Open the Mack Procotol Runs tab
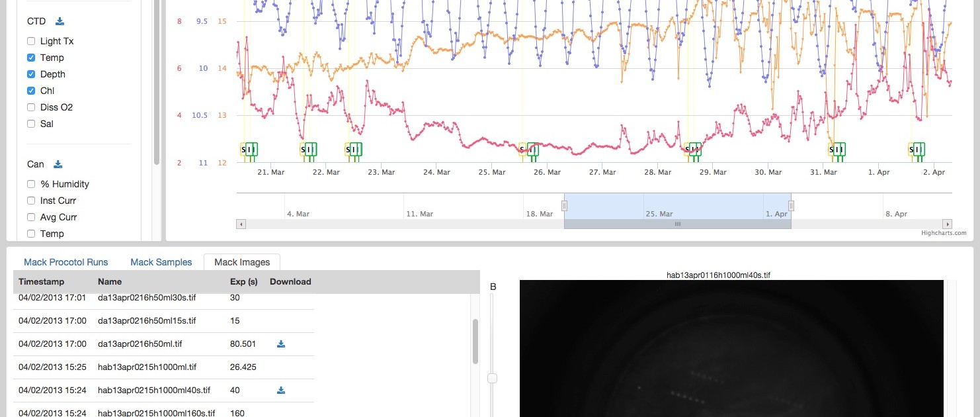Screen dimensions: 980x417 (65, 262)
